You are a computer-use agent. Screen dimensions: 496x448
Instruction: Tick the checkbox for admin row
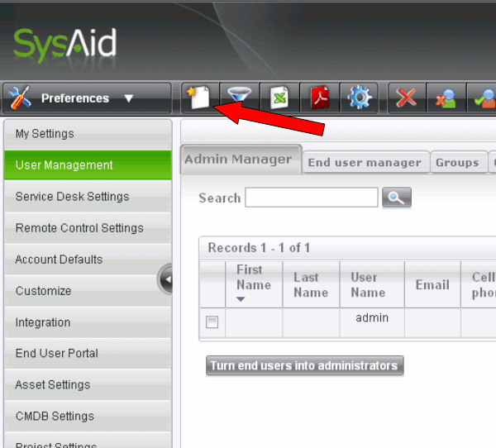pos(212,322)
